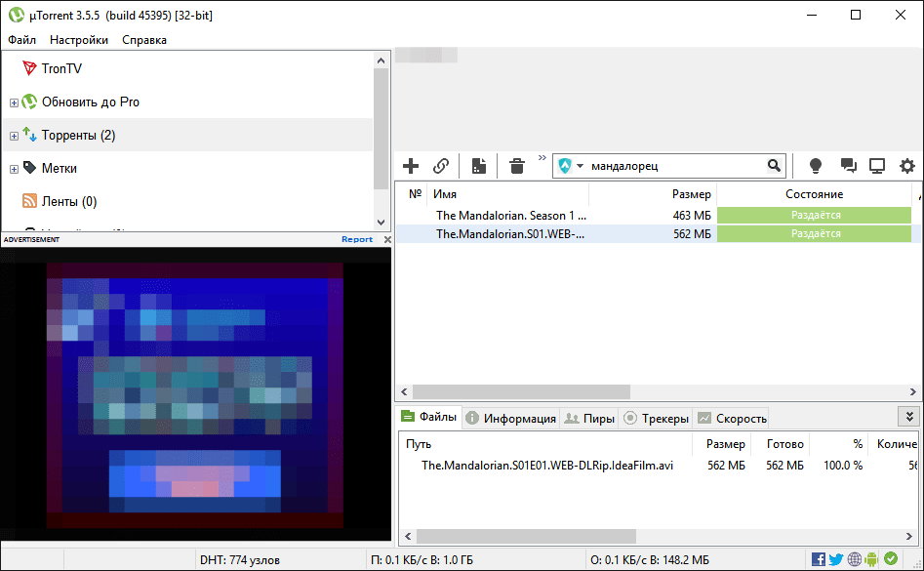Click torrent list scroll left arrow

pos(404,391)
